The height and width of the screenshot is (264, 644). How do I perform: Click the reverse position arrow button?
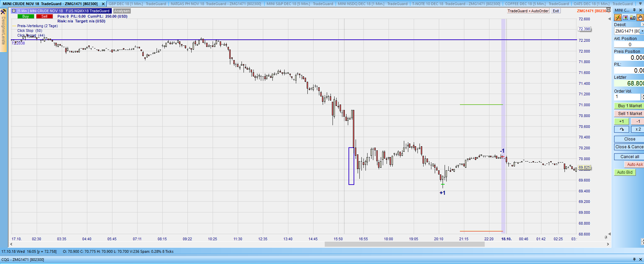pyautogui.click(x=622, y=129)
